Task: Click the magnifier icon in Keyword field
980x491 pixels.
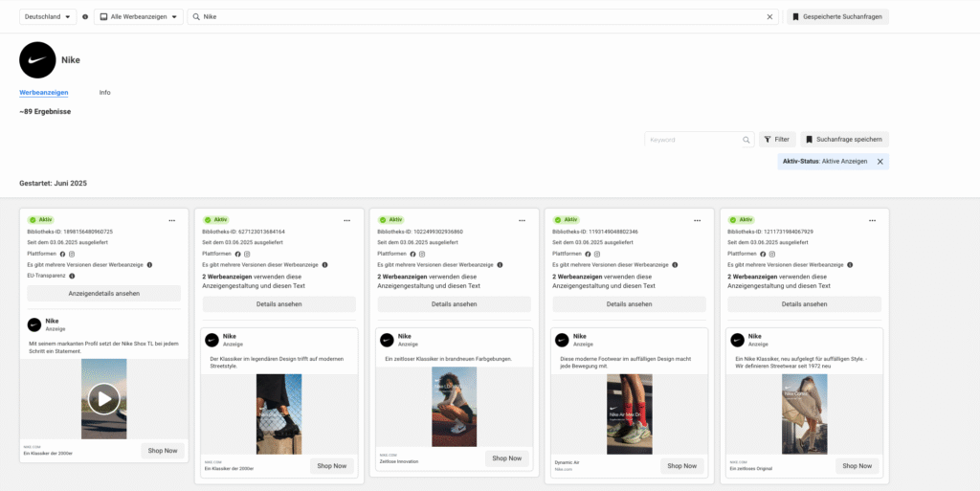Action: pyautogui.click(x=746, y=140)
